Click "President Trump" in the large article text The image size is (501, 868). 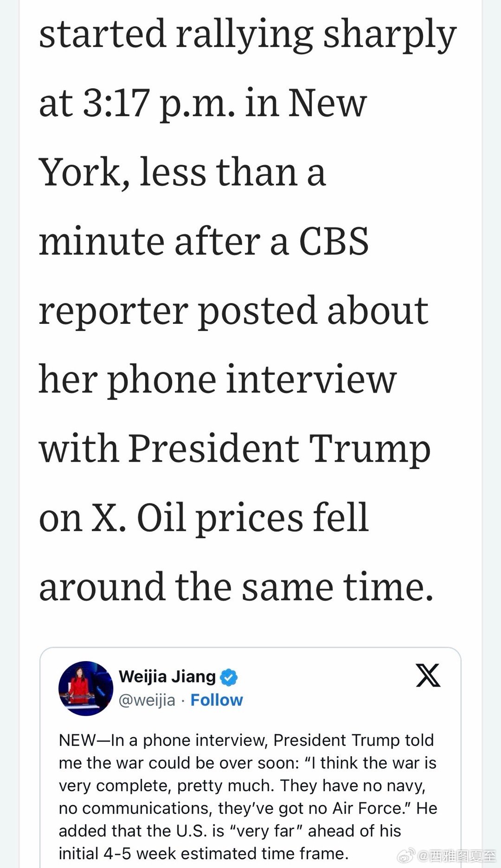pyautogui.click(x=279, y=449)
